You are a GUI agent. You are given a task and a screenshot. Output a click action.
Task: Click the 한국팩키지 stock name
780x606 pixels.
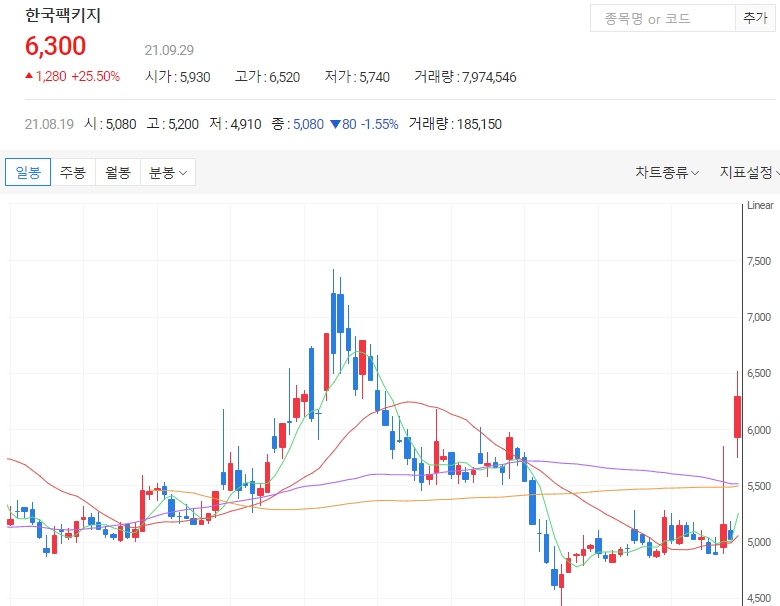tap(63, 15)
